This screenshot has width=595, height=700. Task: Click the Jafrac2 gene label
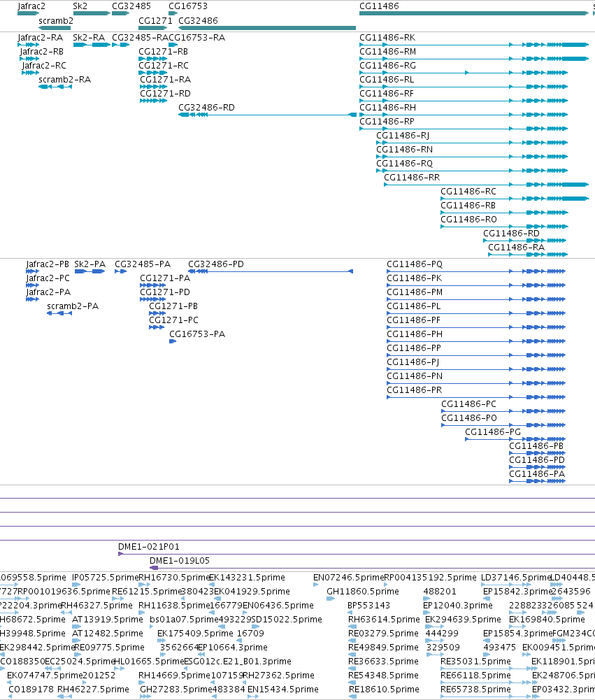(31, 7)
